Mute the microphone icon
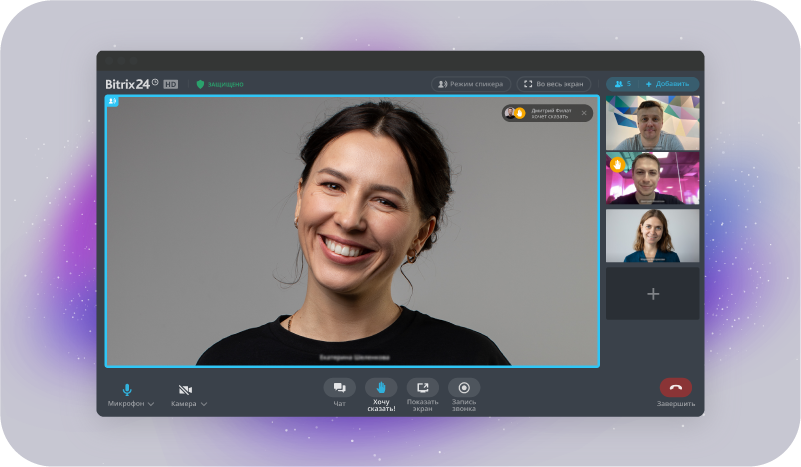This screenshot has height=467, width=801. [x=127, y=389]
